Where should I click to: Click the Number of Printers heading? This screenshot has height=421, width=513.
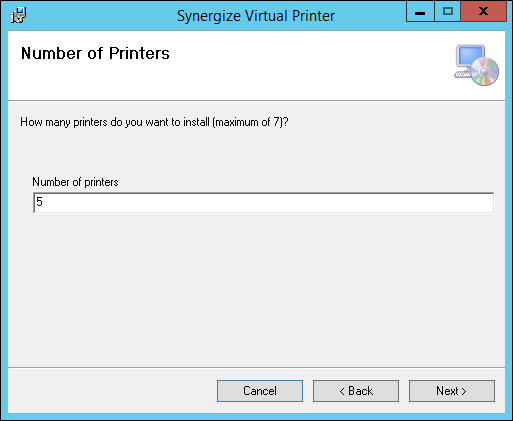tap(95, 53)
